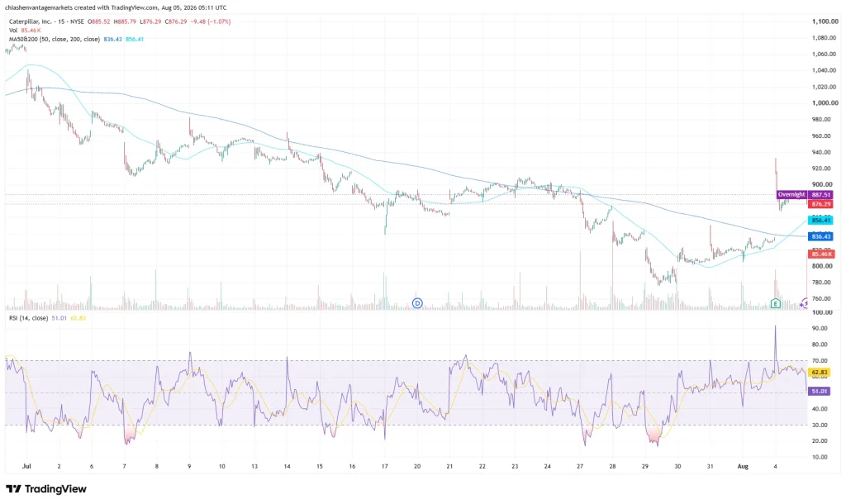Click the 836.43 value in MA legend
The width and height of the screenshot is (846, 504).
[112, 40]
